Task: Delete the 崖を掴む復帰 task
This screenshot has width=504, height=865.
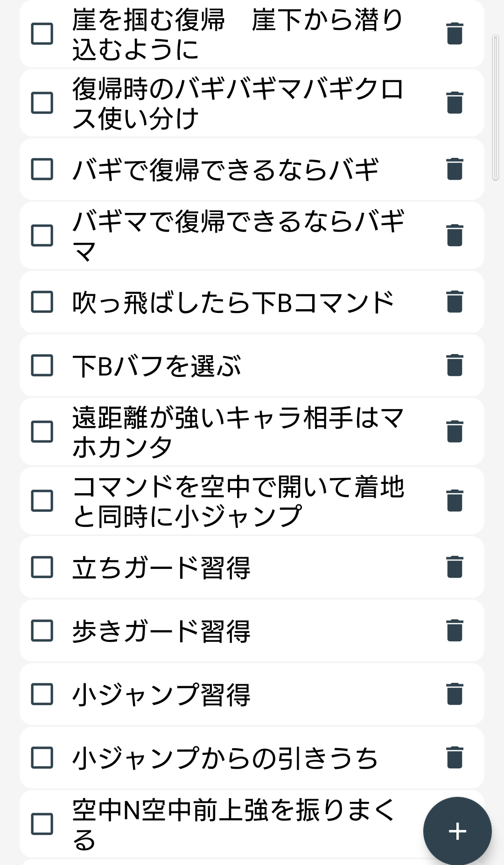Action: coord(455,34)
